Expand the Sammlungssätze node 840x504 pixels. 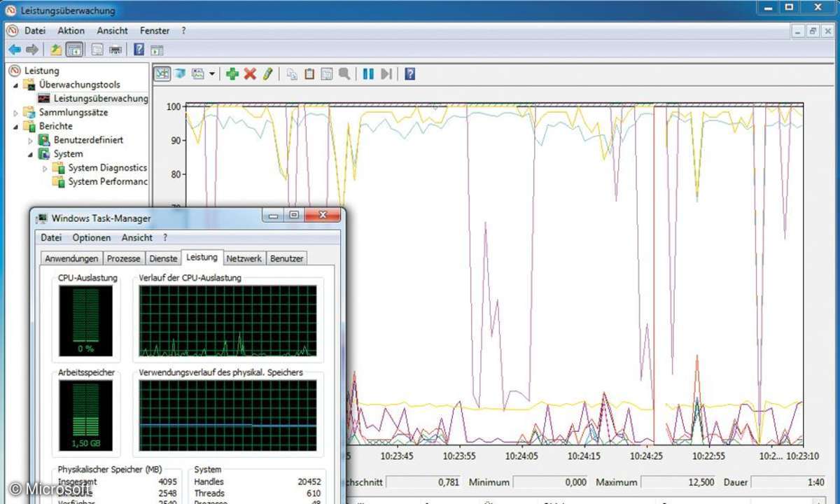coord(15,112)
